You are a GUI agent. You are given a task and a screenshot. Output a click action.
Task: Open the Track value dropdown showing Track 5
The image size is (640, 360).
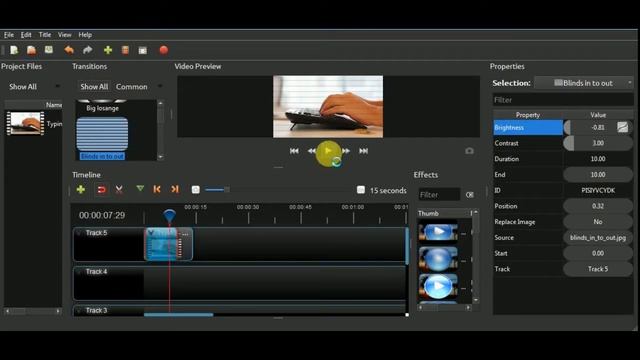click(x=598, y=269)
